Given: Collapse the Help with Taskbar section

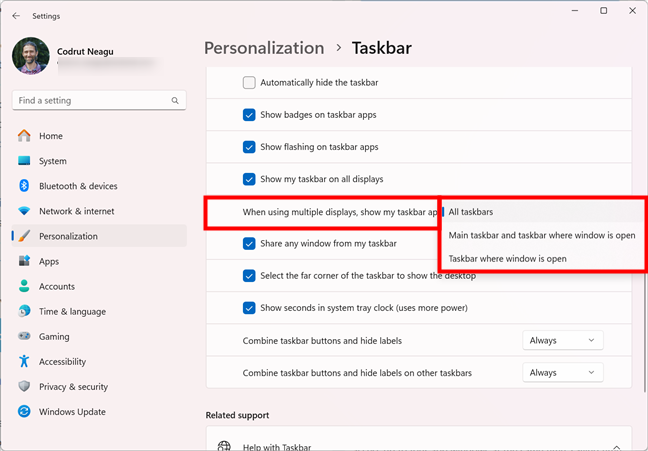Looking at the screenshot, I should coord(616,447).
